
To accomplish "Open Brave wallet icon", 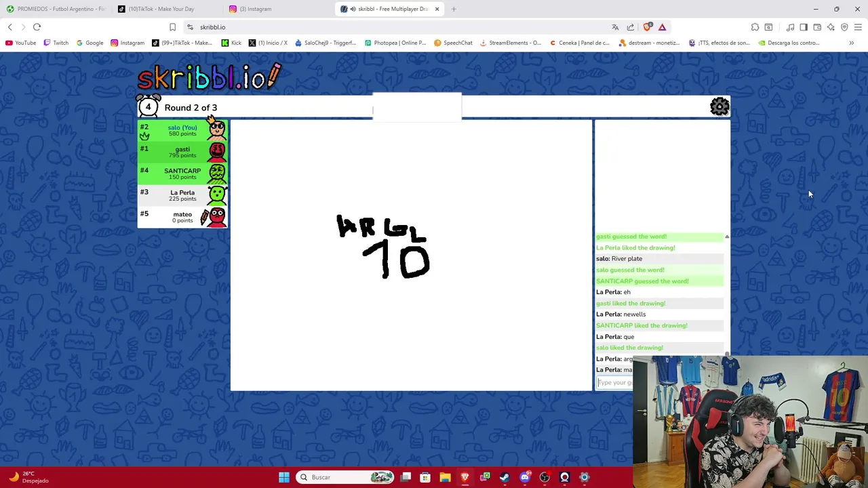I will [817, 27].
